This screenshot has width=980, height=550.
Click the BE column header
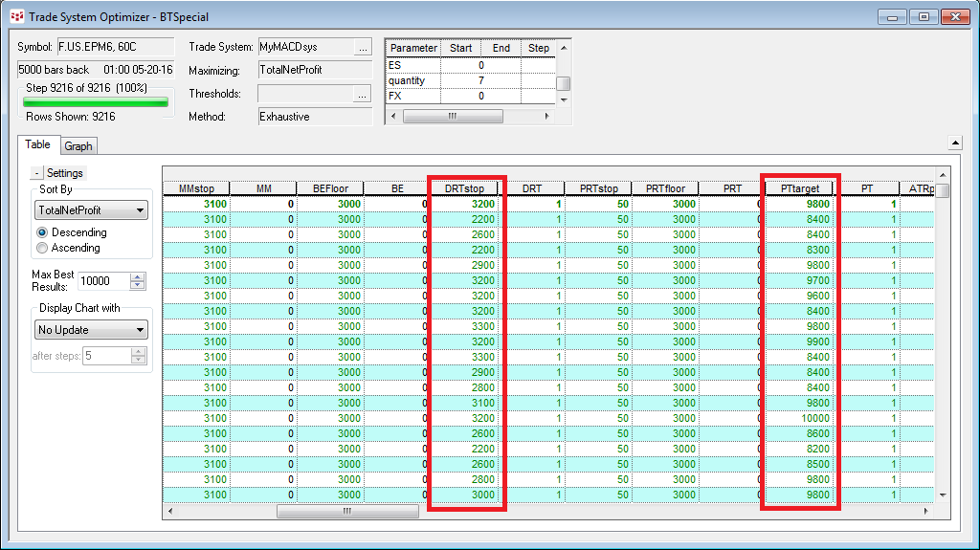point(397,188)
